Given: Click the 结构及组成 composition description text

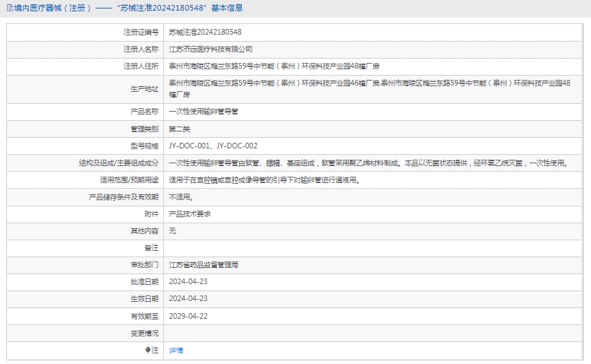Looking at the screenshot, I should pos(368,163).
